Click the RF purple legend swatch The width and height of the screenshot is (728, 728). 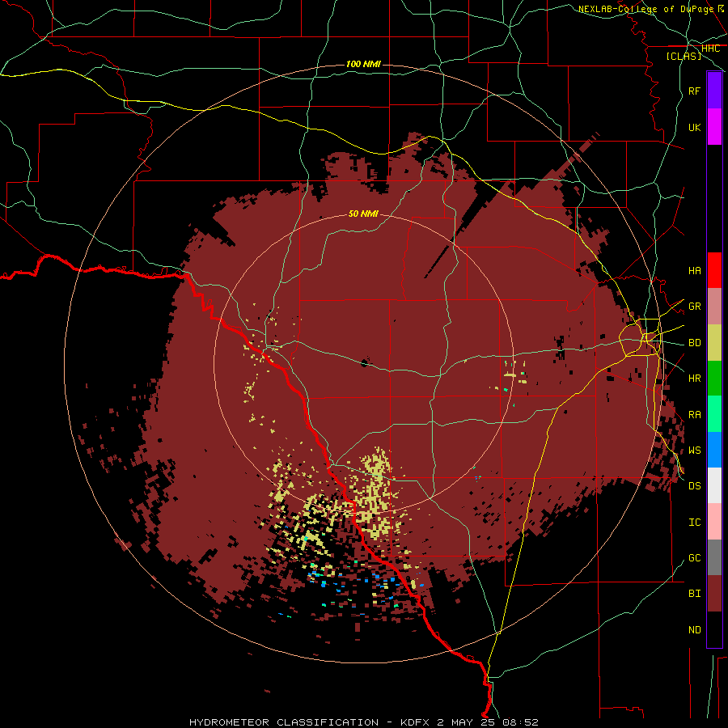pos(714,91)
